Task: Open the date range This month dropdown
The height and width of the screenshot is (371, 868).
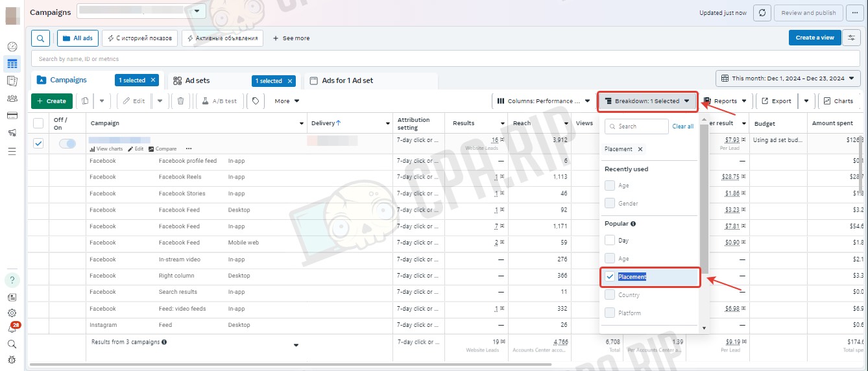Action: 789,78
